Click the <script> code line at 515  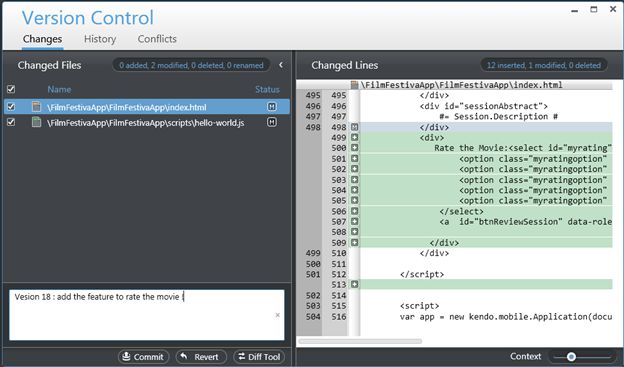pos(419,306)
